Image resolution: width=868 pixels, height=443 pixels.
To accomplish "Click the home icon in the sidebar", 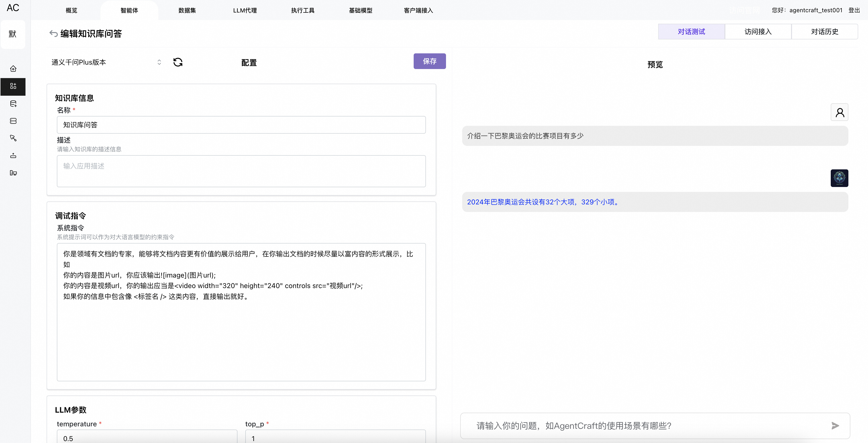I will point(13,69).
